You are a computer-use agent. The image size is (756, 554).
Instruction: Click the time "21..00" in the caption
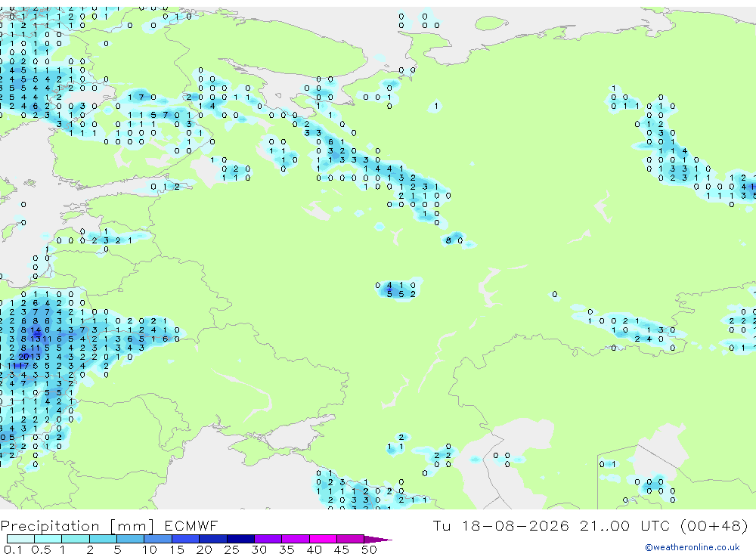605,525
